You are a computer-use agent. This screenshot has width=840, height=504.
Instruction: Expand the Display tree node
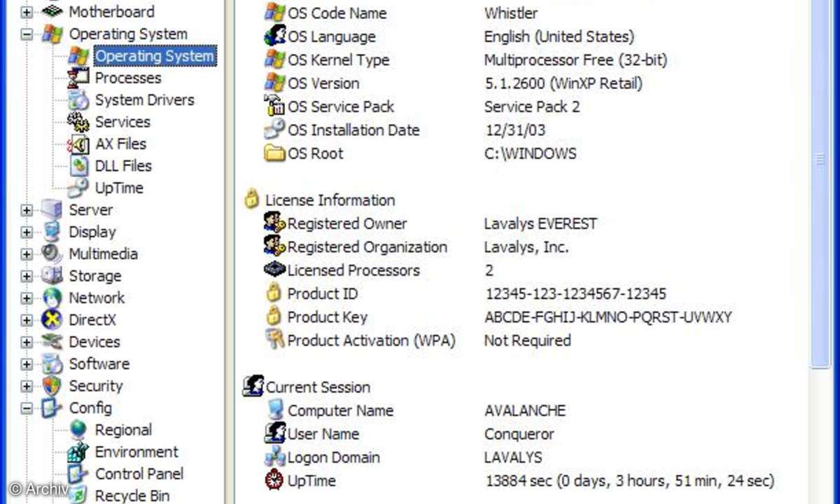(x=27, y=232)
